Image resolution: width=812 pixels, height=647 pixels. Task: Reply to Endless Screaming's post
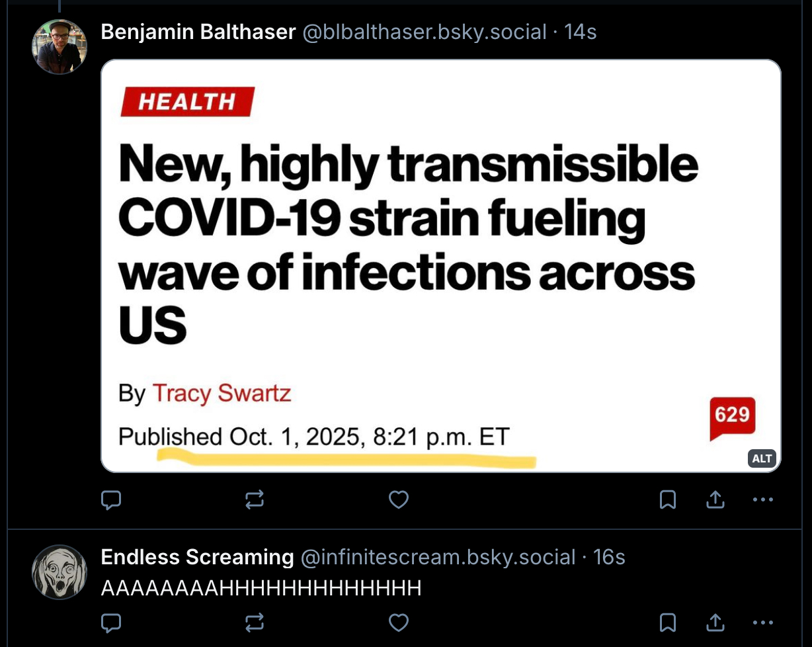(111, 623)
